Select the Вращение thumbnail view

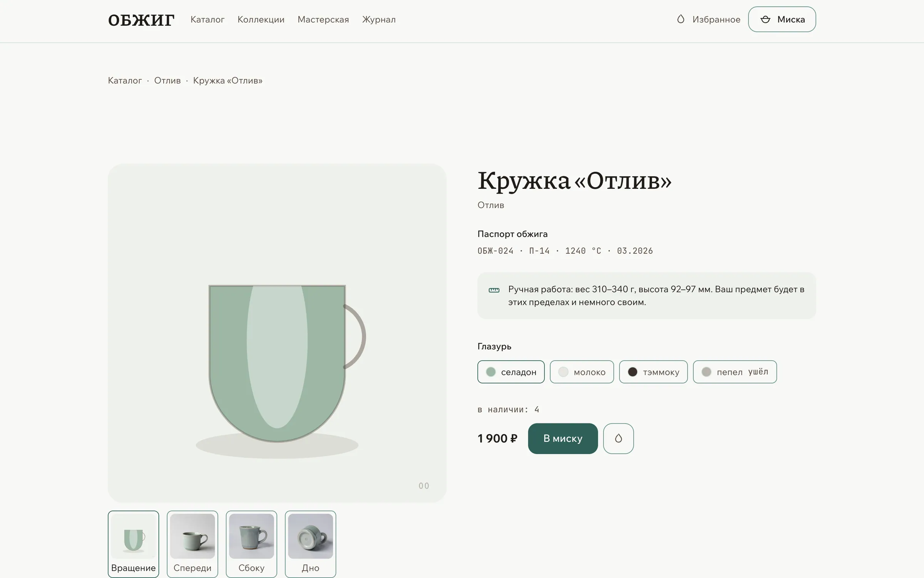pyautogui.click(x=133, y=544)
